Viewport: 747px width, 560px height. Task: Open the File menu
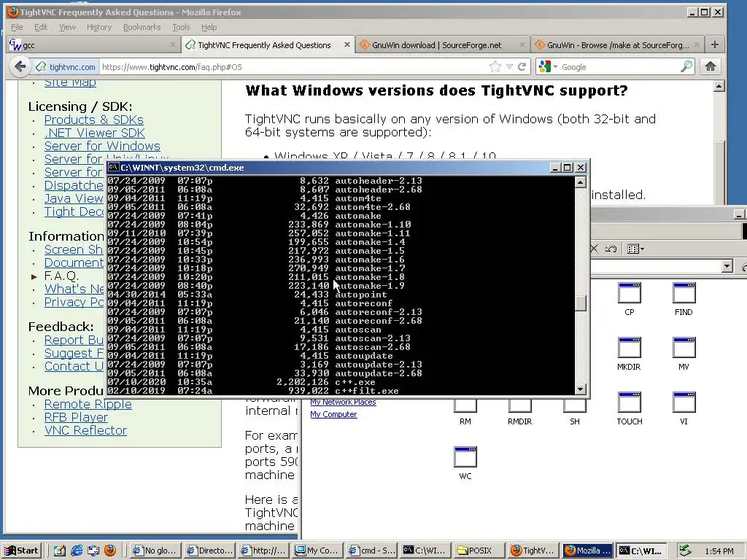coord(18,27)
